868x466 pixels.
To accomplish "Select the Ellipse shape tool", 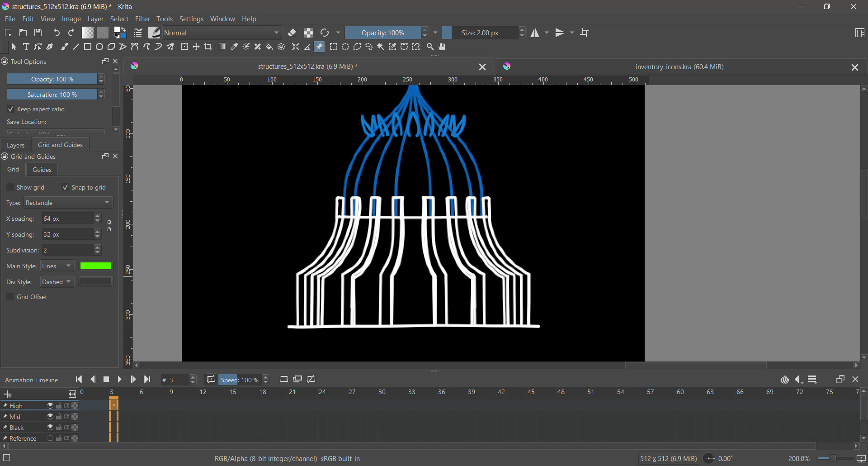I will point(99,47).
